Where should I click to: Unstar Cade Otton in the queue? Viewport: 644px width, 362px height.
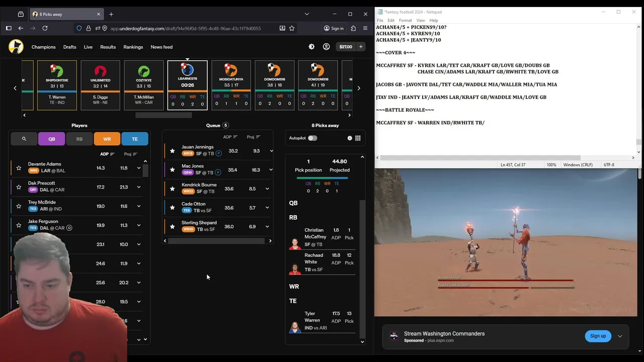click(172, 208)
